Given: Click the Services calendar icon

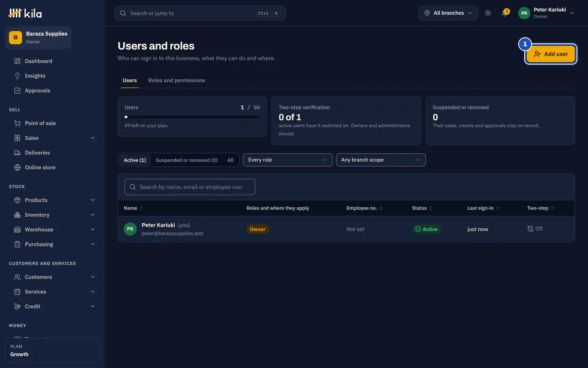Looking at the screenshot, I should click(x=17, y=292).
